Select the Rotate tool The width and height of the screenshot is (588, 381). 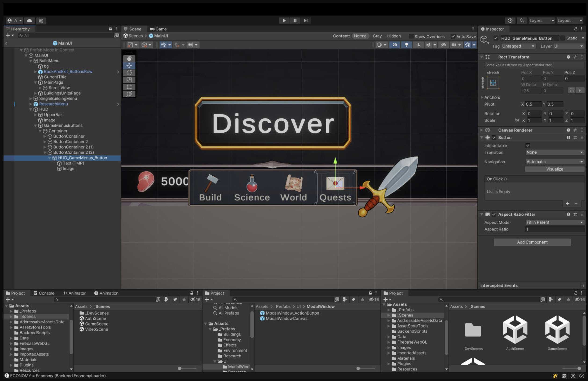(x=129, y=73)
